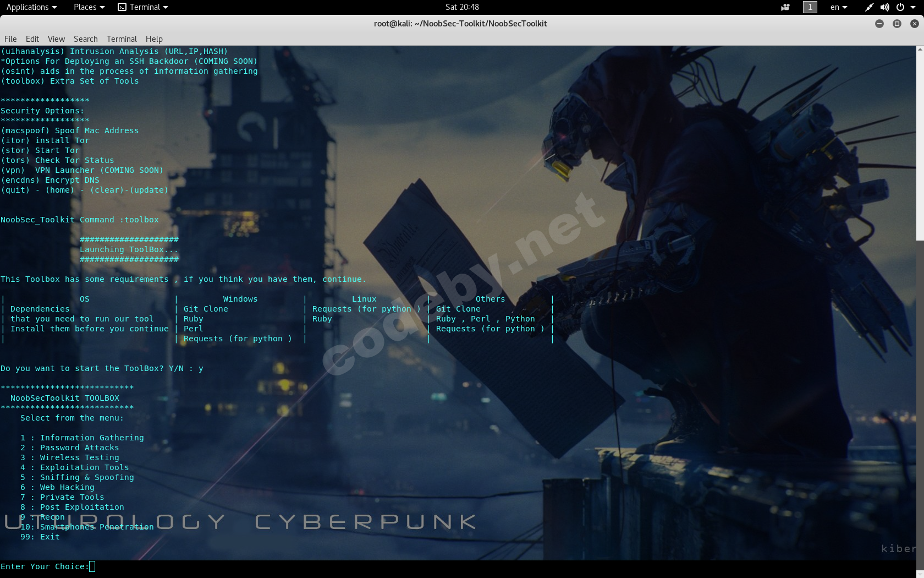Image resolution: width=924 pixels, height=578 pixels.
Task: Click the screen recorder camera icon in the top bar
Action: coord(785,7)
